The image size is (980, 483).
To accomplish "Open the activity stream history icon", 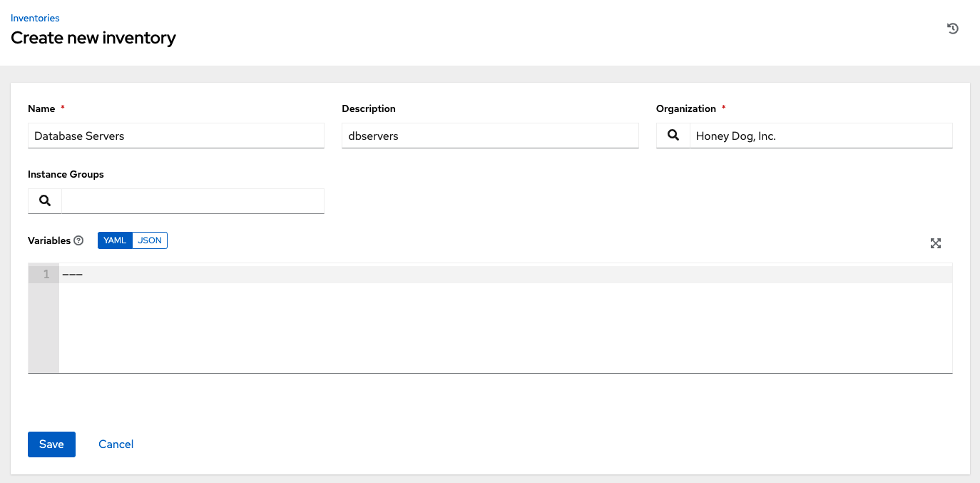I will [x=952, y=29].
